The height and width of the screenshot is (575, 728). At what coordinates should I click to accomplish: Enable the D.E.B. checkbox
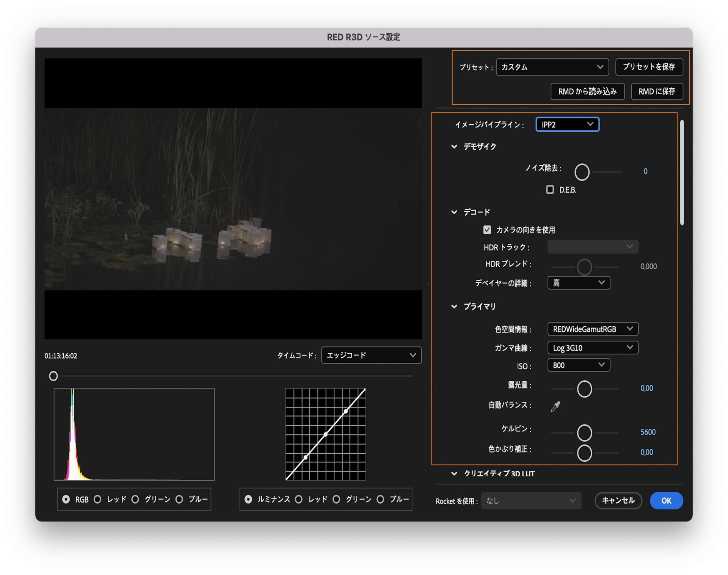tap(550, 190)
